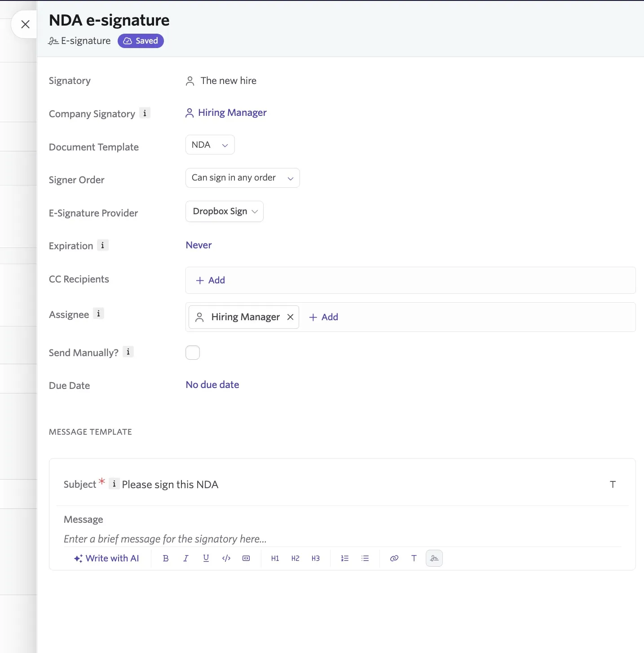Click the signature icon in the message toolbar

coord(434,558)
